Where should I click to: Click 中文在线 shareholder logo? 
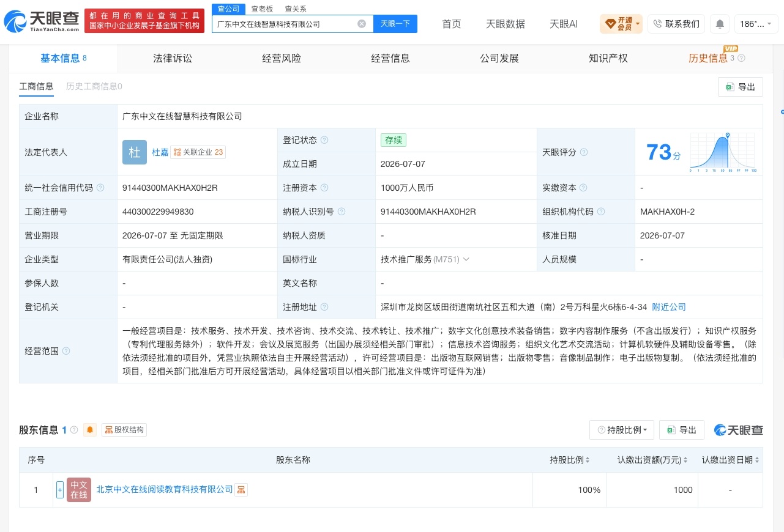(79, 490)
